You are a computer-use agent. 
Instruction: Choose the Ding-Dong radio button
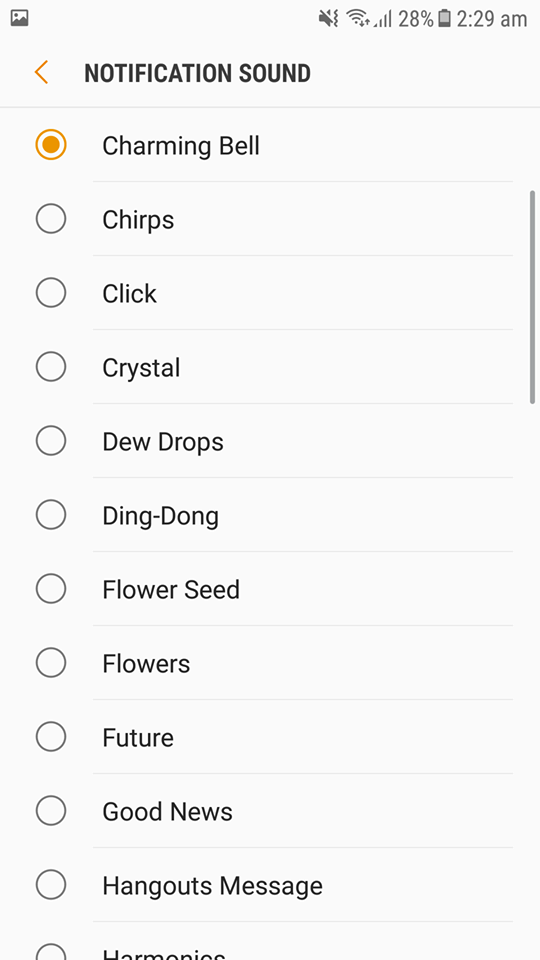tap(51, 516)
